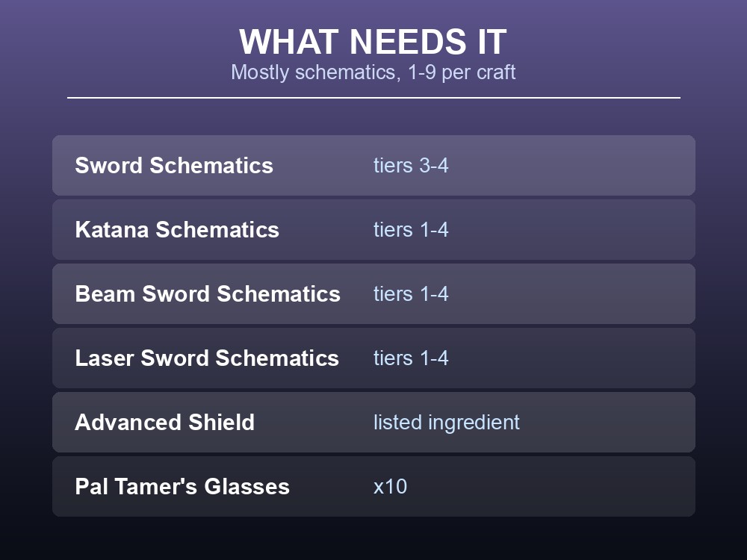Click the 'x10' quantity value
Screen dimensions: 747x560
click(390, 487)
